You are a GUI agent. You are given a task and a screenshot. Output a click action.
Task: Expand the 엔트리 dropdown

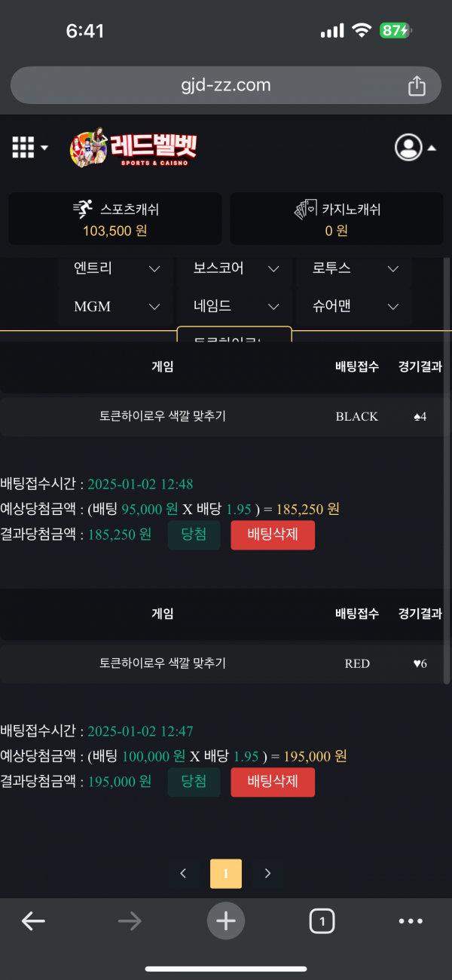click(117, 268)
